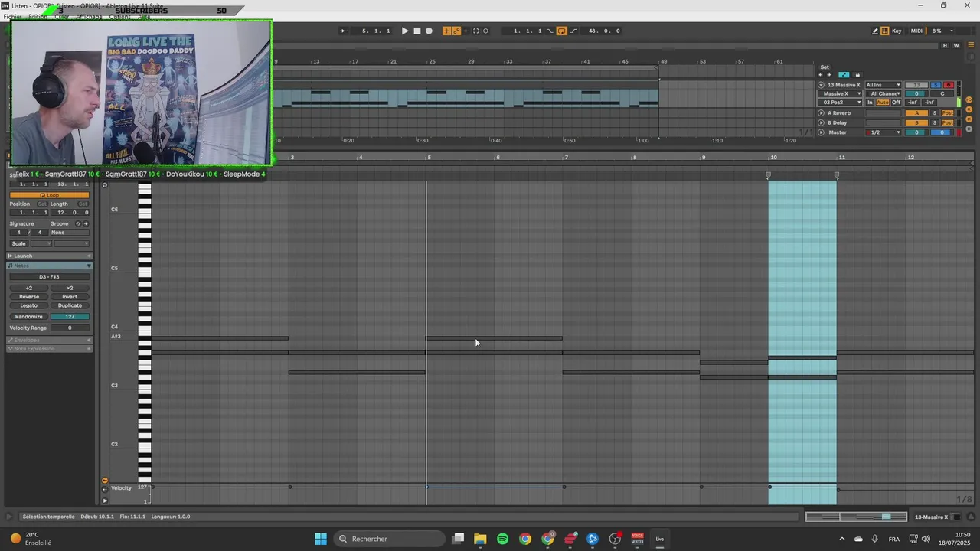Start playback with the Play button
The width and height of the screenshot is (980, 551).
pos(405,31)
